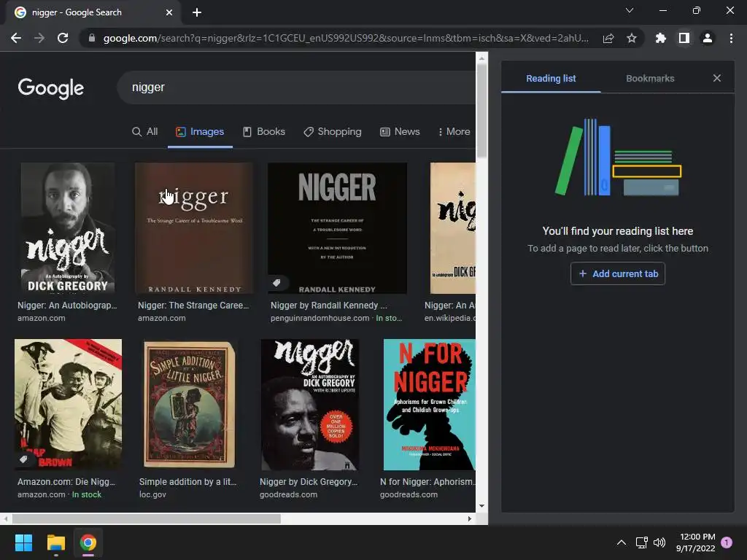Switch to the Bookmarks side panel tab
Viewport: 747px width, 560px height.
pyautogui.click(x=650, y=79)
